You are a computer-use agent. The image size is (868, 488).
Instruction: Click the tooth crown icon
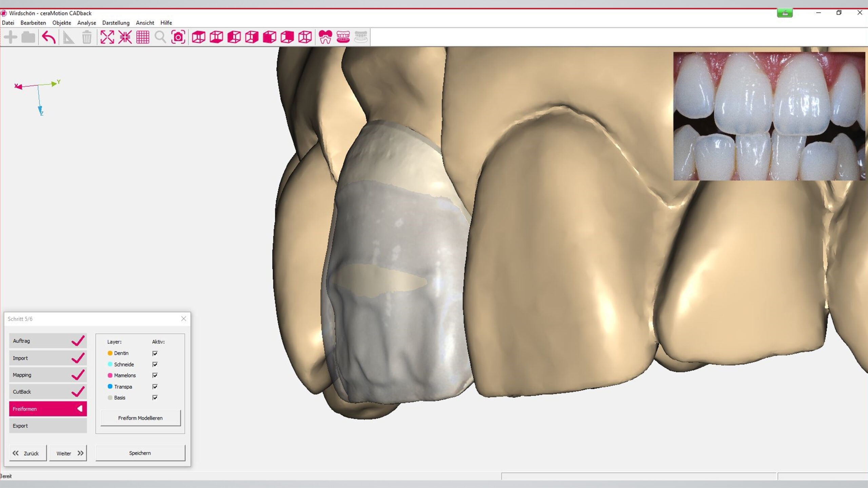[x=325, y=37]
